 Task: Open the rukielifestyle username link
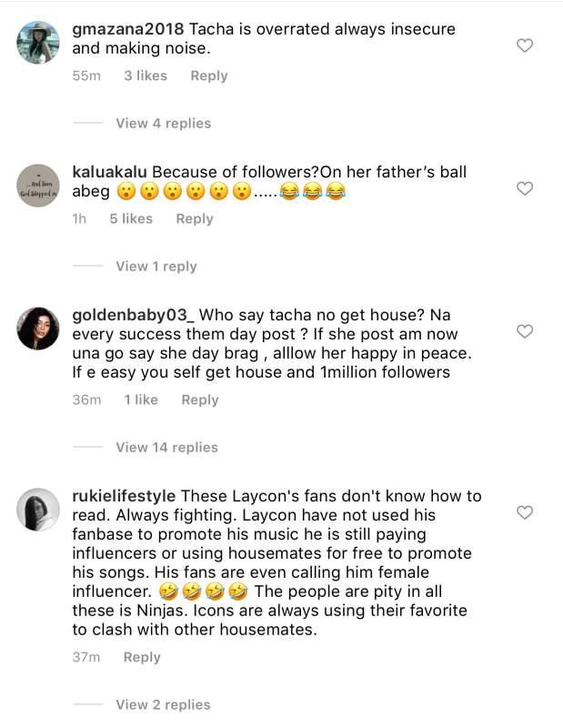(124, 496)
